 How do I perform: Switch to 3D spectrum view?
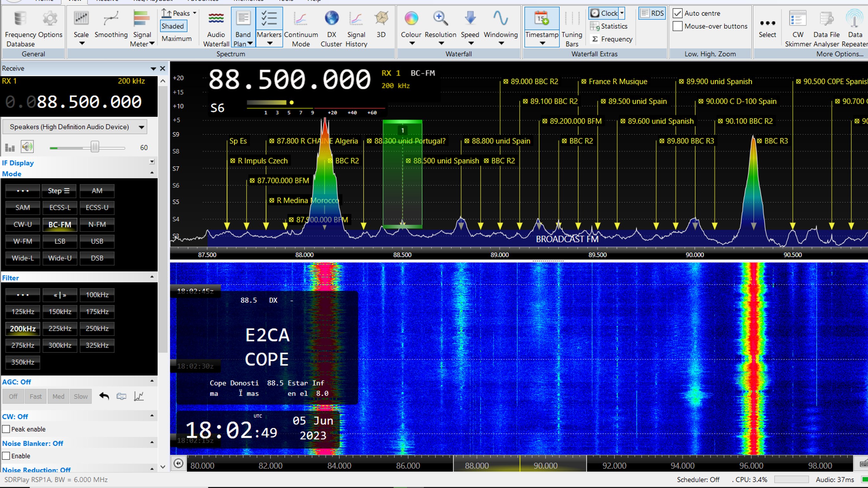[x=381, y=24]
